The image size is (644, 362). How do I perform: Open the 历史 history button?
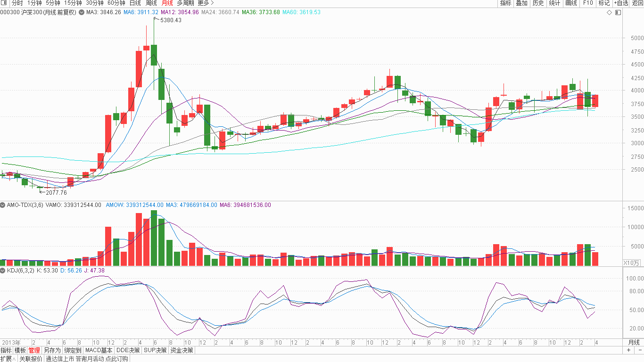point(538,3)
